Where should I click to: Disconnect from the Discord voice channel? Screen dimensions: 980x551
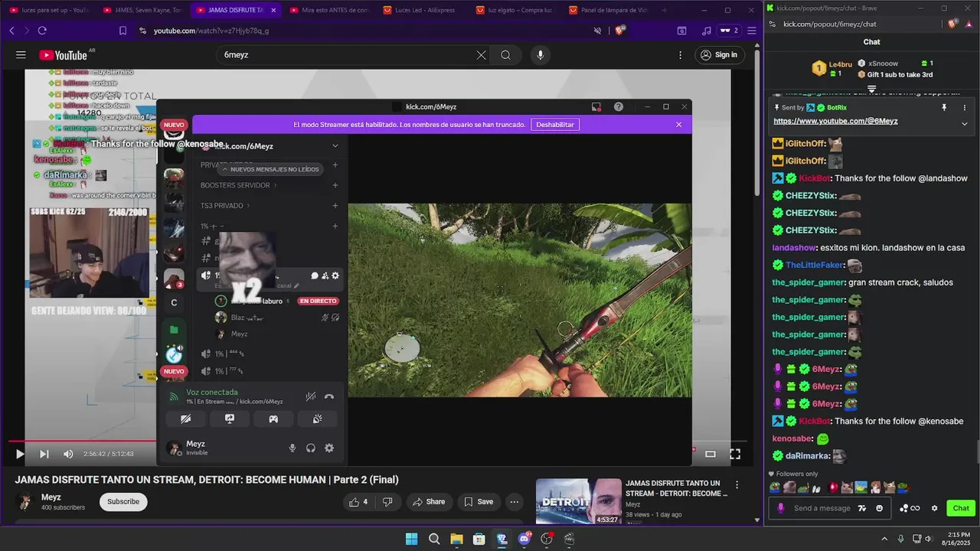click(329, 396)
